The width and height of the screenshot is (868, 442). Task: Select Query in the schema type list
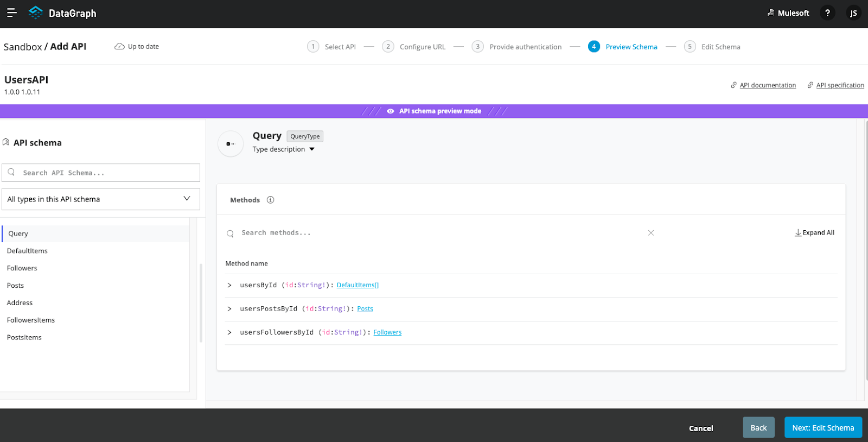pyautogui.click(x=95, y=233)
